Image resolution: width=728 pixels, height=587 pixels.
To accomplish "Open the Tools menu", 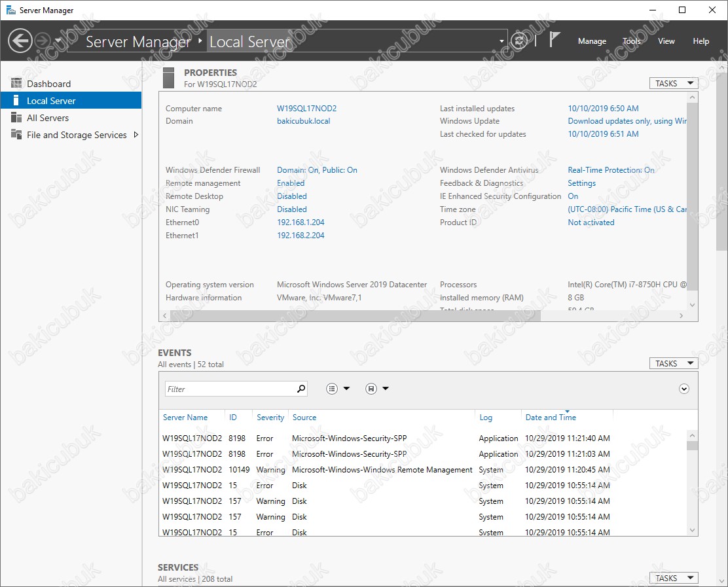I will [631, 41].
